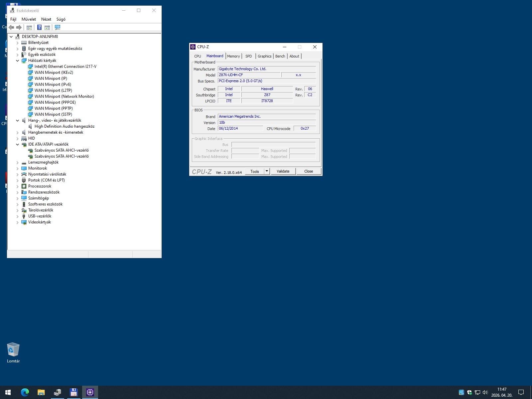
Task: Click the Nyomtatási várólisták printer icon
Action: point(24,174)
